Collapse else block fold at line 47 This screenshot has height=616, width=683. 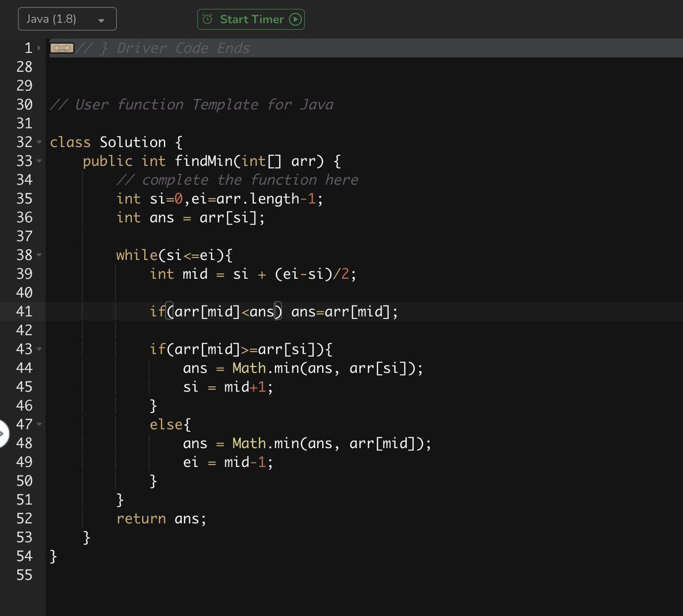point(39,424)
